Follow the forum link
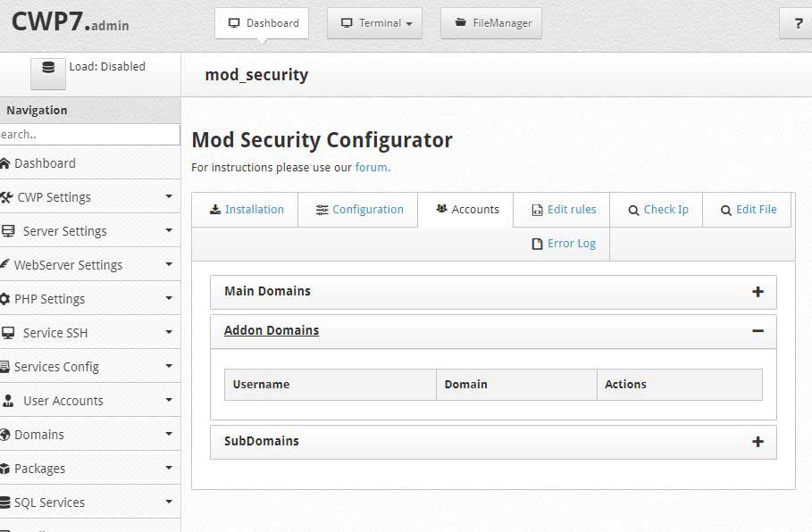This screenshot has height=532, width=812. point(372,168)
